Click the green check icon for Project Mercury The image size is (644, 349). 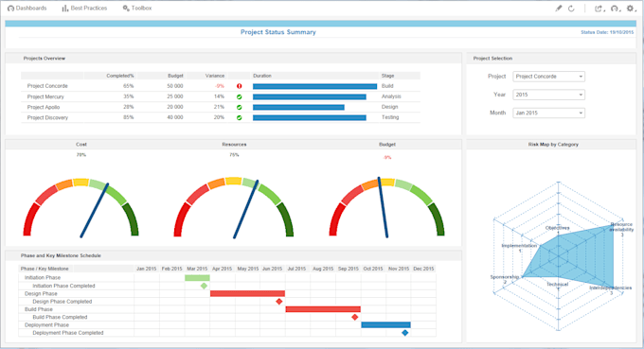pos(240,96)
